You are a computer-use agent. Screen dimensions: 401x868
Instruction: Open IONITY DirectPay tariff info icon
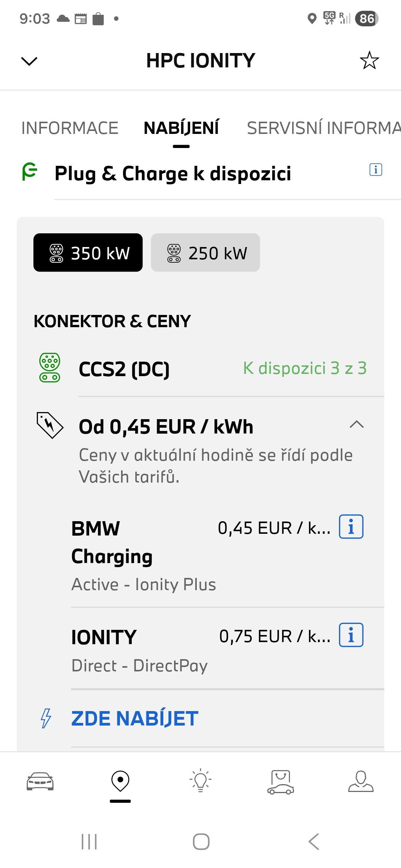[351, 635]
